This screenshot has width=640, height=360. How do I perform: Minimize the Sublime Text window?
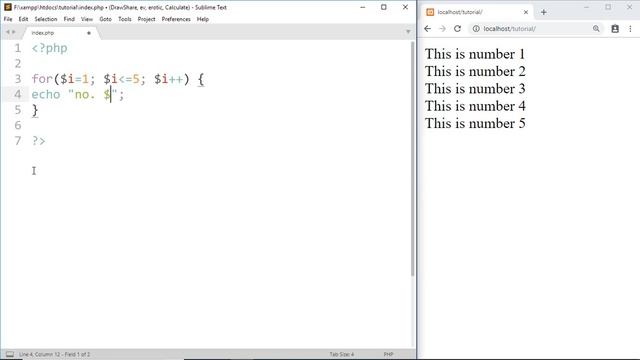[x=362, y=7]
